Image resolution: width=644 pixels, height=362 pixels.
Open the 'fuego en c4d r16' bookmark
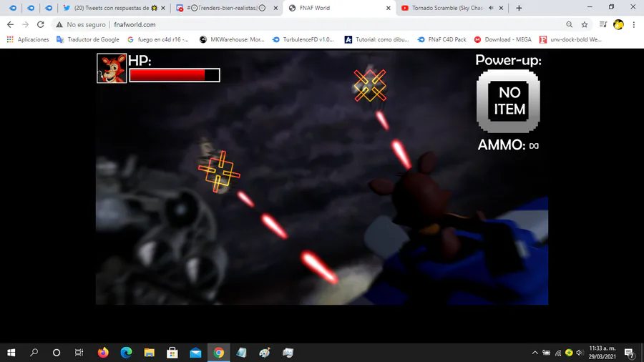point(158,39)
